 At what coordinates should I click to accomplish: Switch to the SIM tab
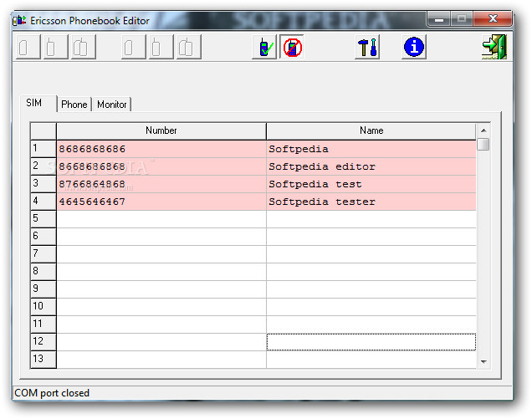[x=38, y=103]
